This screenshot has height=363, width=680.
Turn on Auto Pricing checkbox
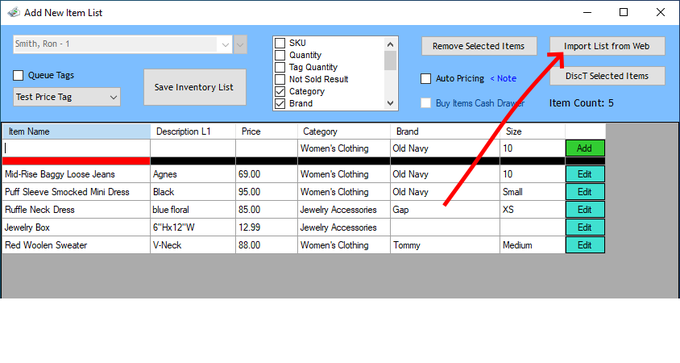coord(426,78)
